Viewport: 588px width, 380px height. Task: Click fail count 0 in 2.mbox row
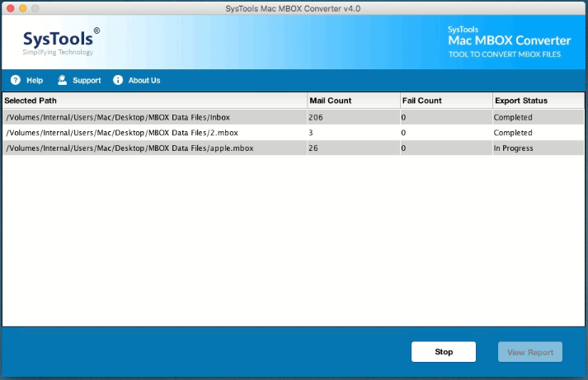click(403, 133)
